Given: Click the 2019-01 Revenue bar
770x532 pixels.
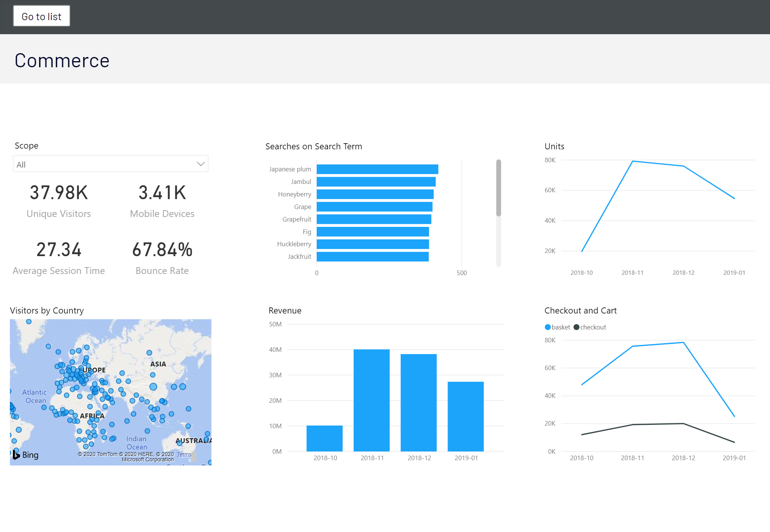Looking at the screenshot, I should coord(465,416).
